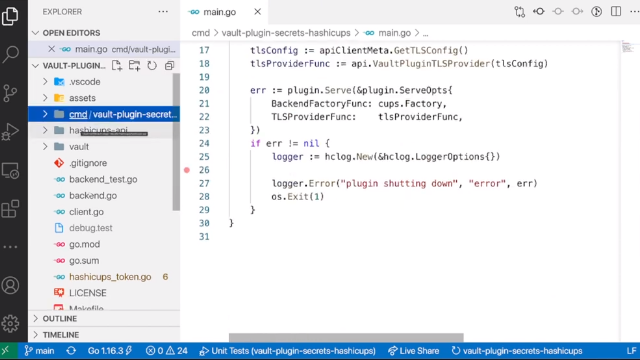Click the explorer vertical scrollbar
This screenshot has height=360, width=640.
(176, 142)
